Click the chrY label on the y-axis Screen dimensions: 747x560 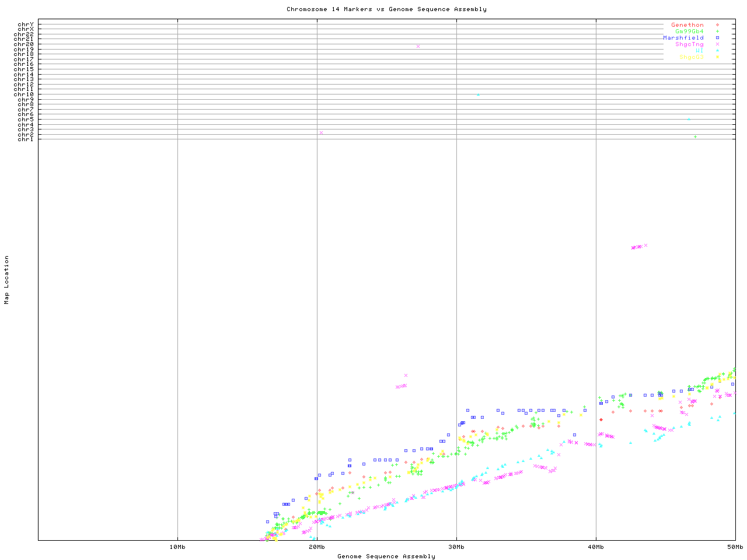[25, 24]
